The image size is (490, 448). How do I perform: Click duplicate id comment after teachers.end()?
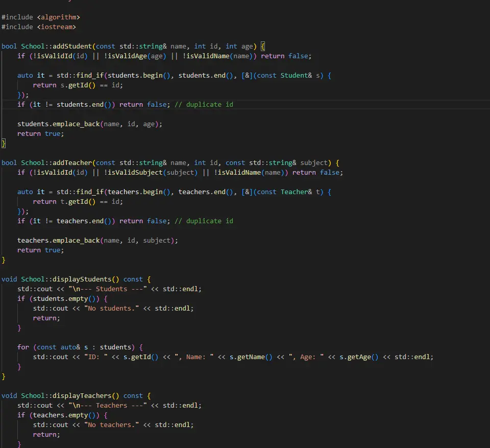tap(204, 221)
